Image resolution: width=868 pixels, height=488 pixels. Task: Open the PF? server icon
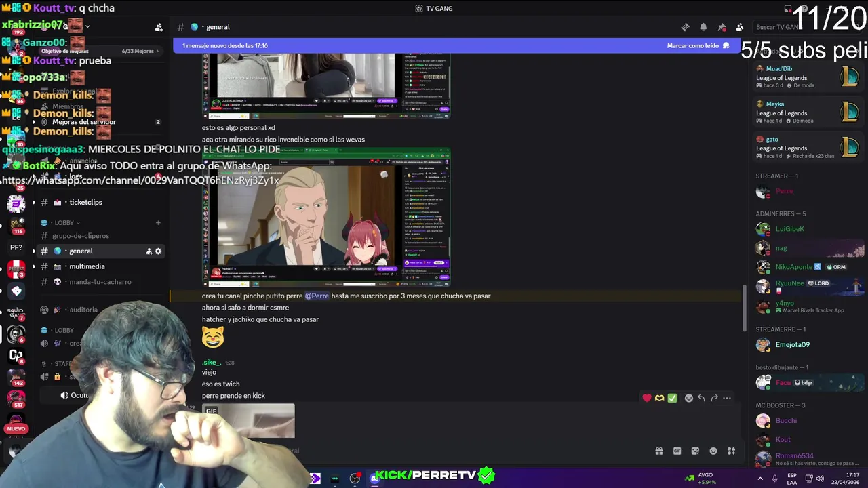point(16,247)
